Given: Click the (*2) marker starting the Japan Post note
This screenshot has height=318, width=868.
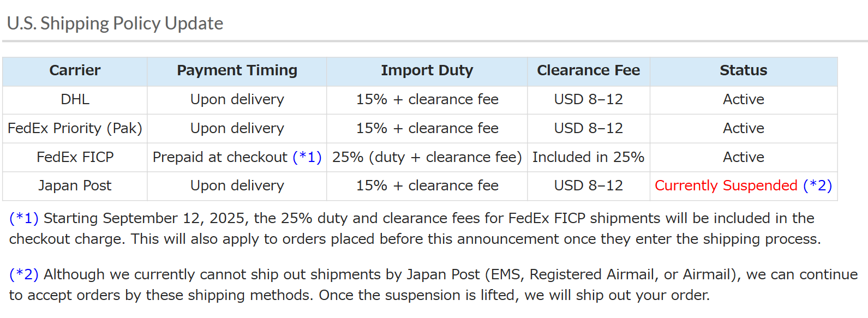Looking at the screenshot, I should click(x=24, y=274).
